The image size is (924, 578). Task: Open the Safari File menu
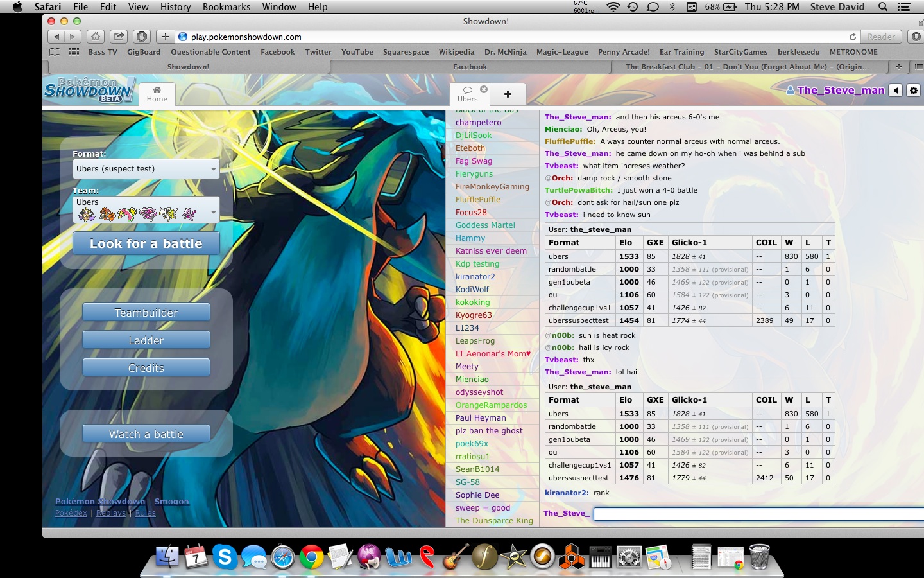click(81, 7)
